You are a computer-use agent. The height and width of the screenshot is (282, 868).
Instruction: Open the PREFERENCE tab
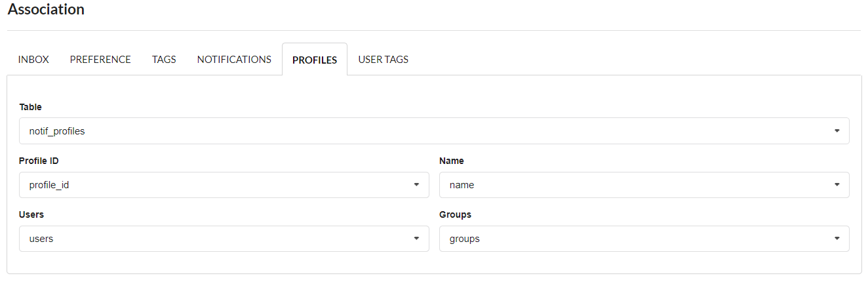click(x=100, y=60)
